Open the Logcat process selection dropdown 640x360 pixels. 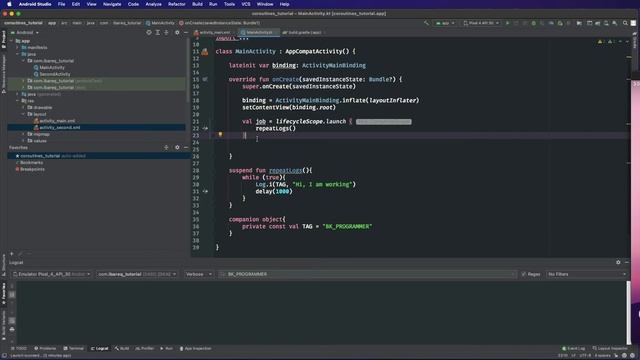tap(137, 274)
